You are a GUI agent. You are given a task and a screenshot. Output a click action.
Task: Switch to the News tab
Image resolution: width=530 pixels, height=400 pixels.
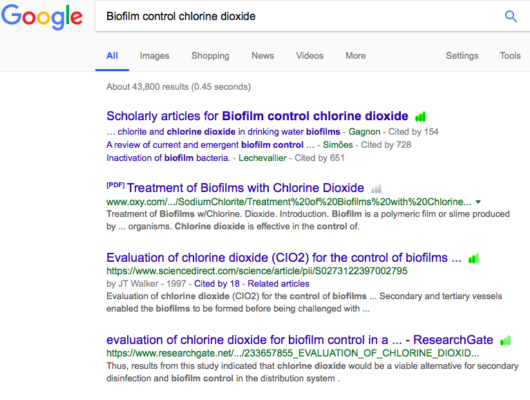tap(263, 55)
